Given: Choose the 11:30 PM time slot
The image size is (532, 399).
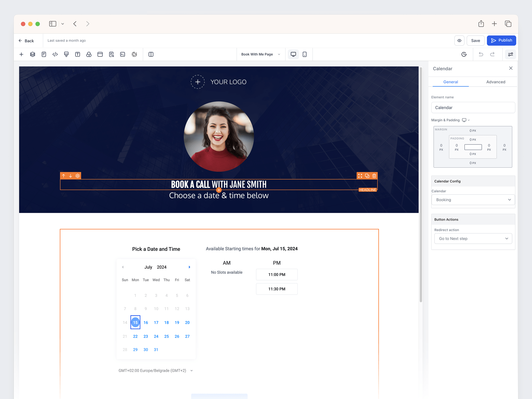Looking at the screenshot, I should point(277,289).
